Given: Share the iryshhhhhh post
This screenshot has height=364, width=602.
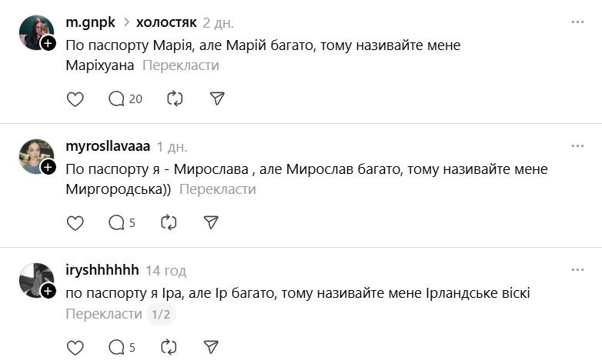Looking at the screenshot, I should [211, 348].
